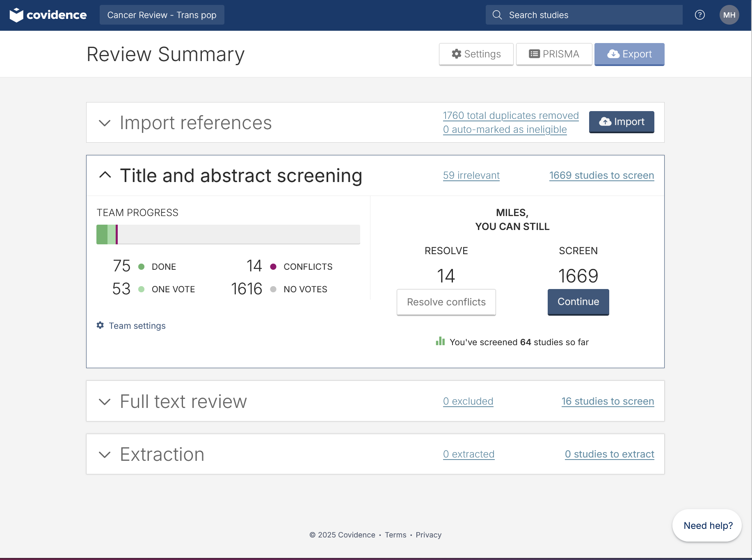Viewport: 752px width, 560px height.
Task: Click the search magnifier icon
Action: point(497,15)
